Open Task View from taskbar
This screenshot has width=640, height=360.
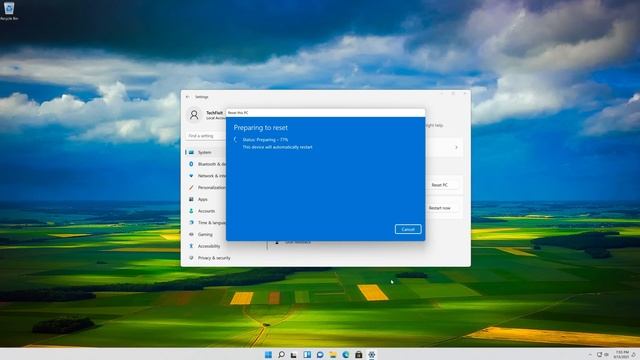pyautogui.click(x=294, y=355)
